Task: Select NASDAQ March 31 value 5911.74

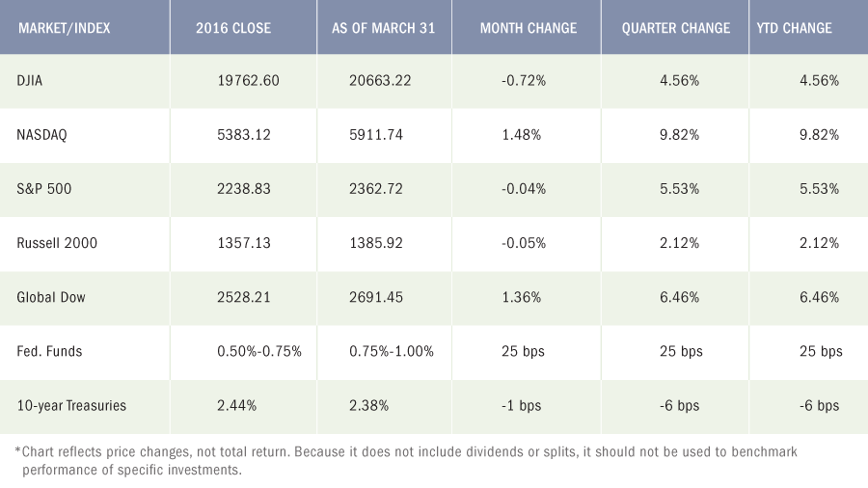Action: pos(376,135)
